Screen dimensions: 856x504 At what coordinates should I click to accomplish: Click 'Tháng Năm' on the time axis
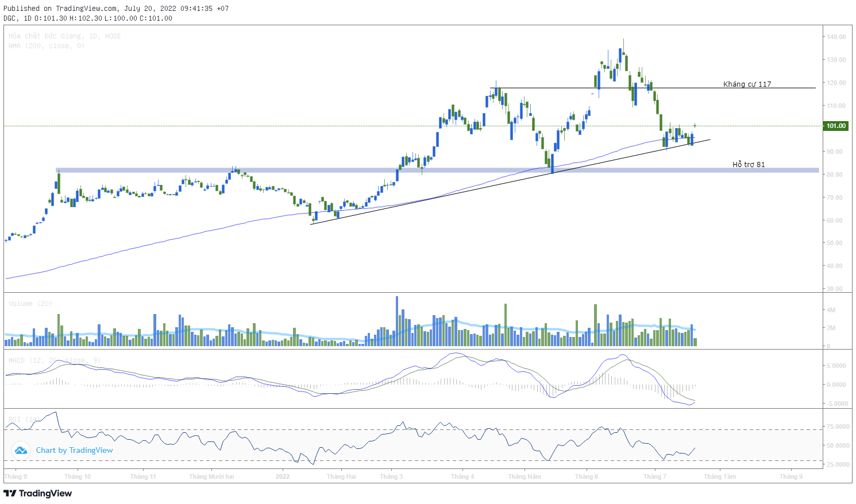click(525, 476)
